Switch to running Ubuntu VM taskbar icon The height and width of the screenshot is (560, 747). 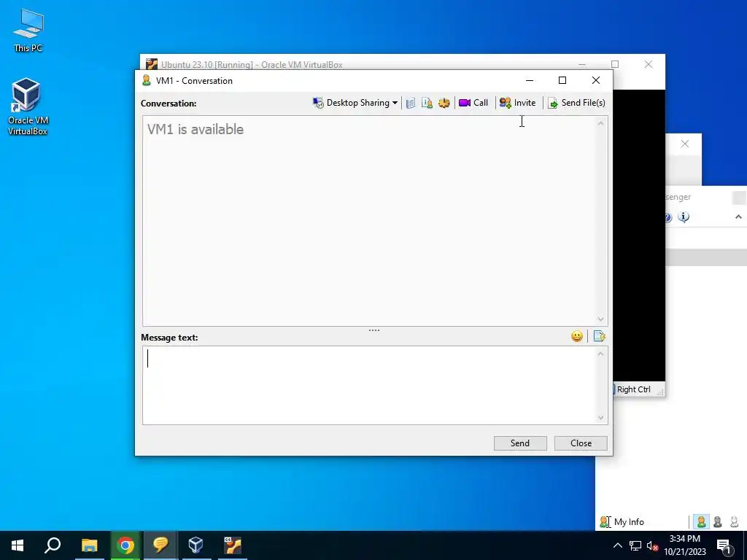pos(233,545)
